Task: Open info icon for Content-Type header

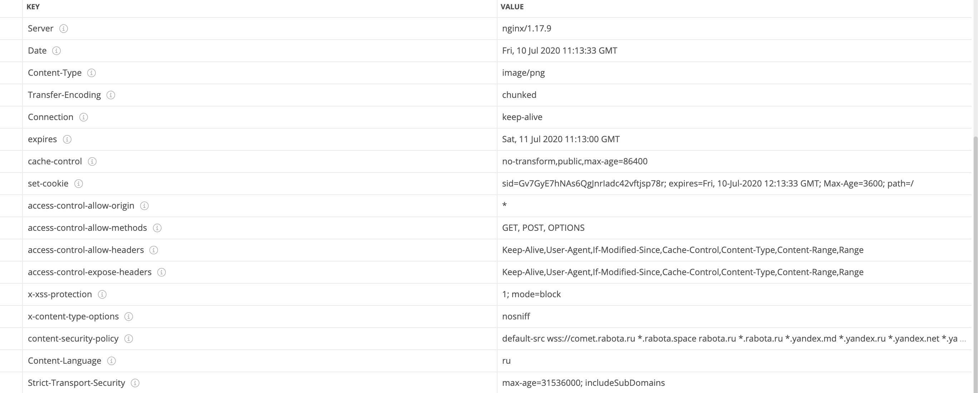Action: 91,73
